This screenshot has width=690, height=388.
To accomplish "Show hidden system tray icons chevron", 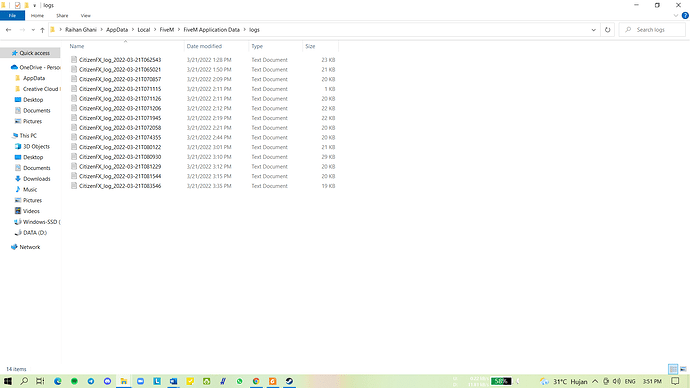I will 595,381.
